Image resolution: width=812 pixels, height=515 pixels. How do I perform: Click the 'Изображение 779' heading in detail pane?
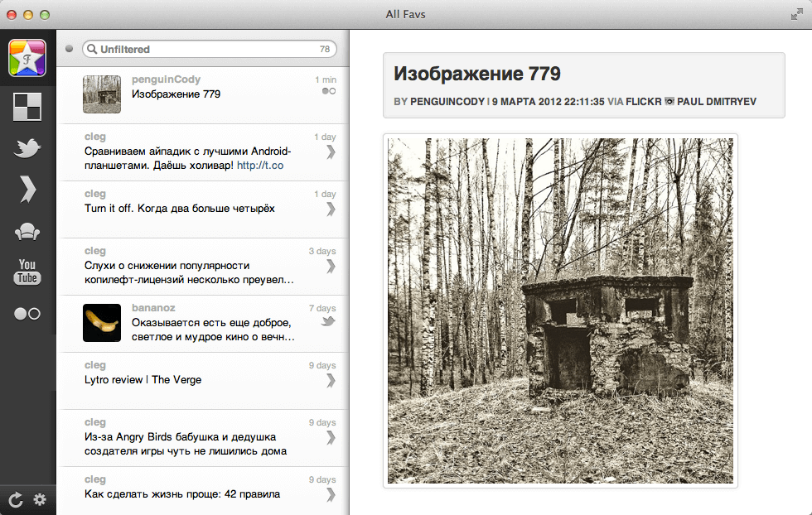click(x=477, y=74)
